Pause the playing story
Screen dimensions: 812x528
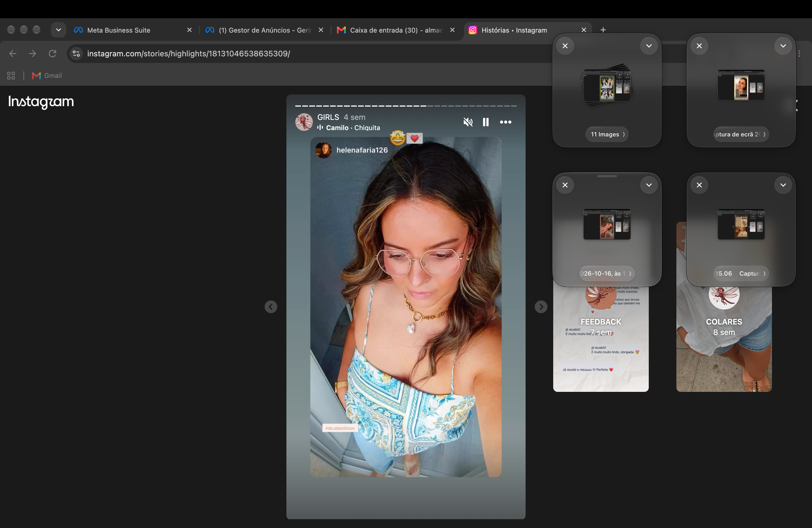[x=486, y=122]
